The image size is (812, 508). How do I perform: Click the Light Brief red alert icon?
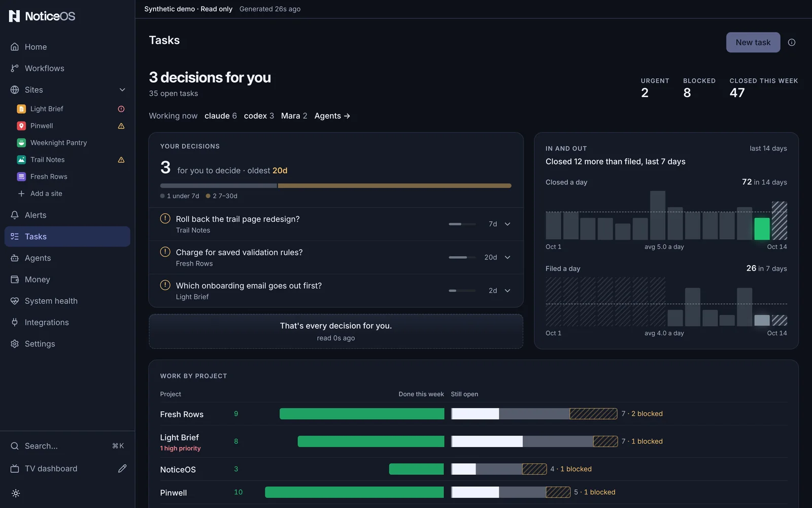click(x=121, y=109)
